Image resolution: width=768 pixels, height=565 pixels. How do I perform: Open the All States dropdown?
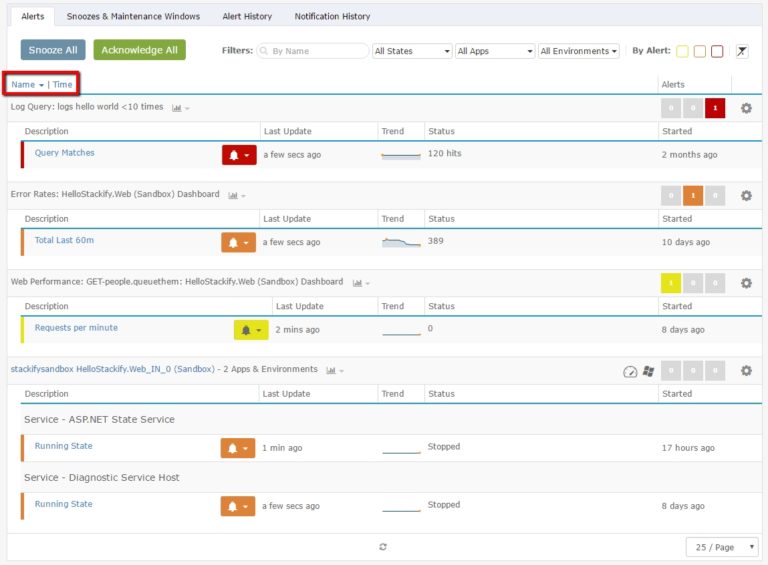[x=412, y=51]
